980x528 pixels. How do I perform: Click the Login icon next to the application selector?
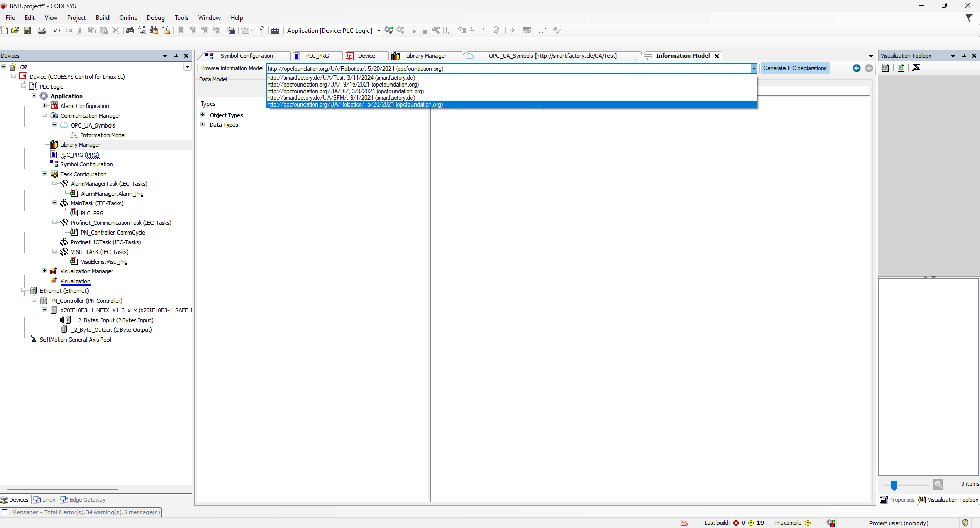pos(388,30)
